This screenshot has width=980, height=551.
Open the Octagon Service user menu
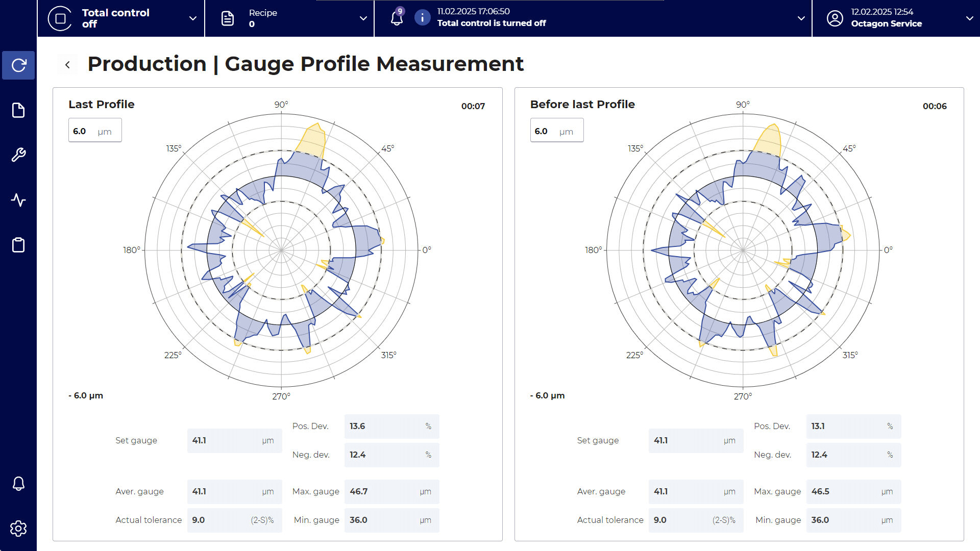(x=969, y=18)
